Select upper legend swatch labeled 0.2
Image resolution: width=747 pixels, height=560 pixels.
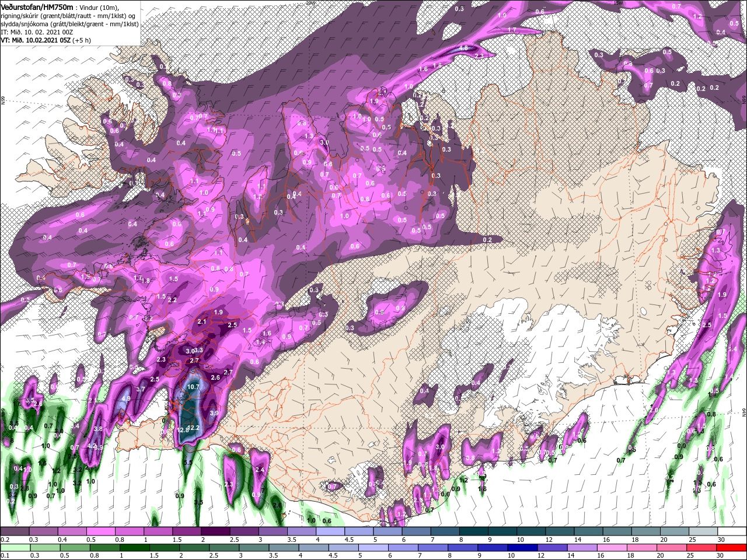15,531
